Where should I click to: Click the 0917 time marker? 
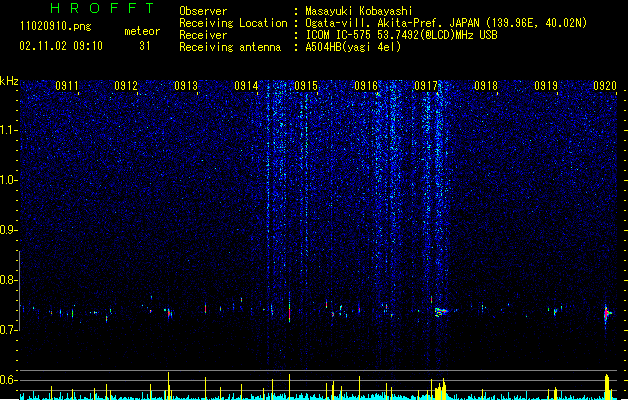[426, 86]
